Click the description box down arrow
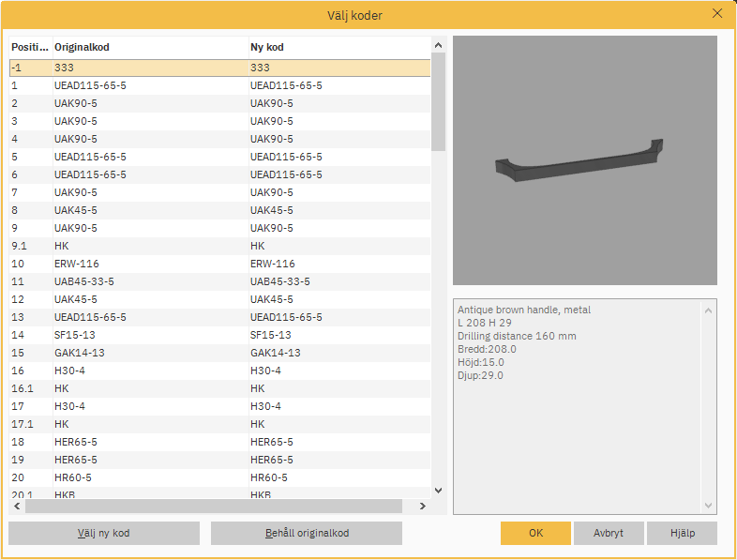Screen dimensions: 737x560 (708, 506)
